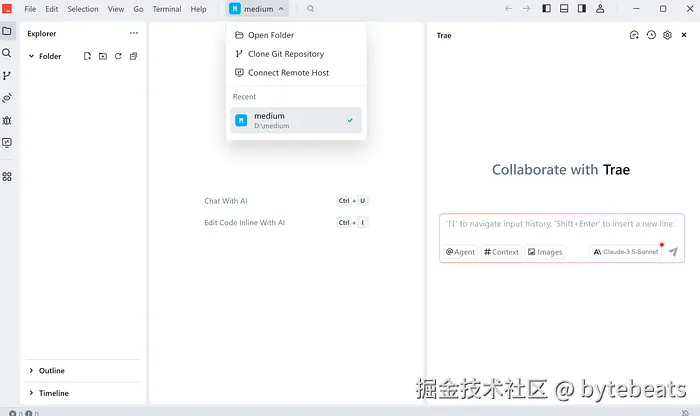Open the File menu

30,8
